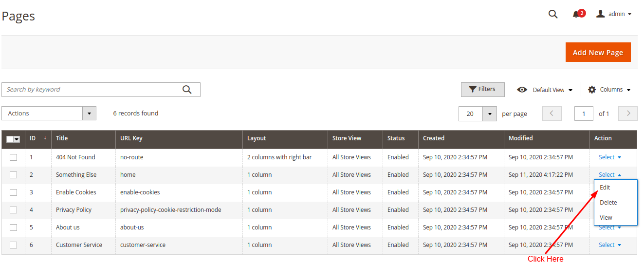Click the eye icon for Default View

[522, 90]
